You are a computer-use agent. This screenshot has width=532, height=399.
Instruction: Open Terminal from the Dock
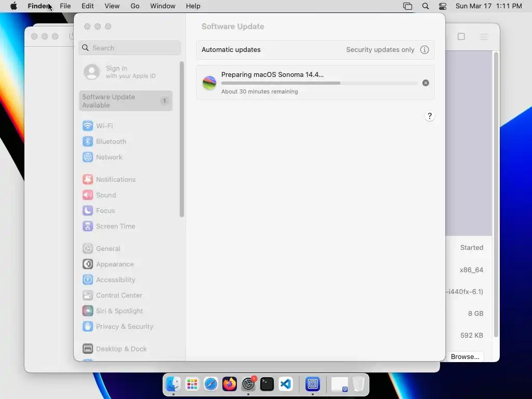[267, 384]
